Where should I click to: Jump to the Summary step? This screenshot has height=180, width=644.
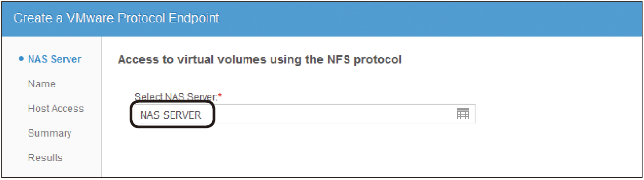click(49, 133)
